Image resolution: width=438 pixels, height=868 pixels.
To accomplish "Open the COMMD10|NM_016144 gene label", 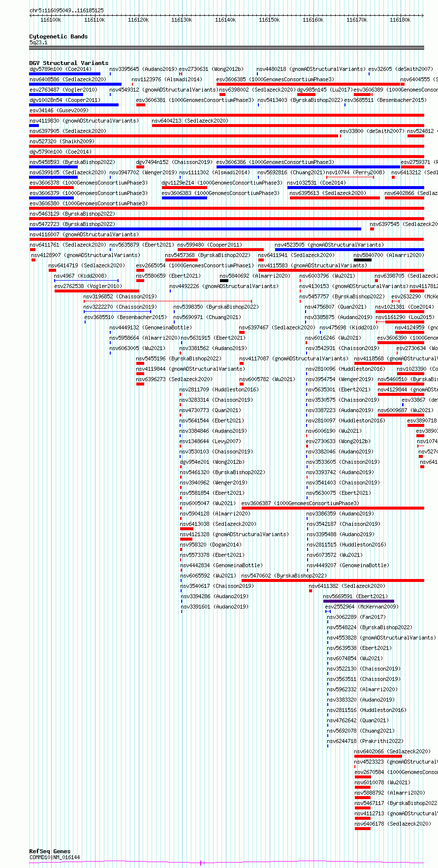I will click(55, 857).
